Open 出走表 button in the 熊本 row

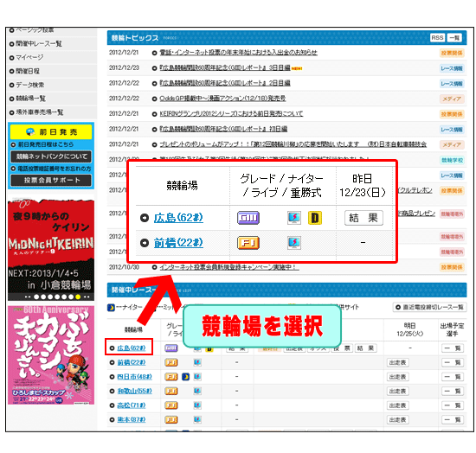click(x=397, y=419)
